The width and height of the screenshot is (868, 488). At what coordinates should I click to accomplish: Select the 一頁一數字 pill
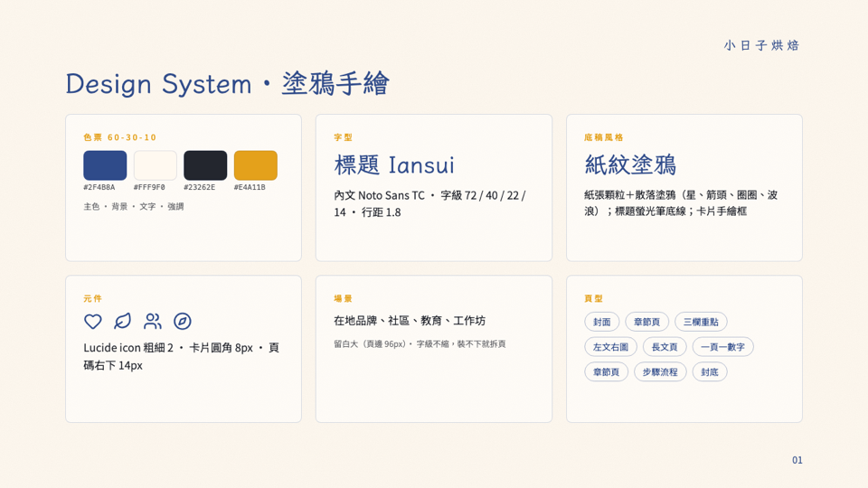(x=723, y=347)
